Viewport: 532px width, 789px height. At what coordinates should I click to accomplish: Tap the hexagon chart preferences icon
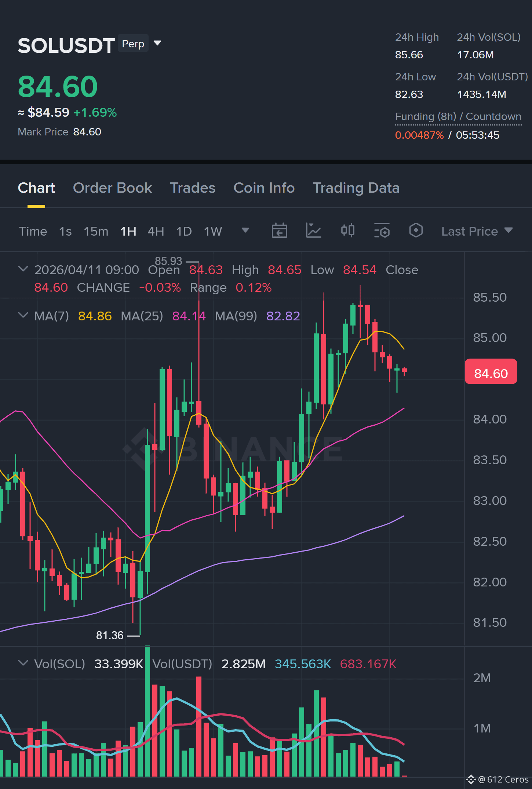click(x=416, y=231)
